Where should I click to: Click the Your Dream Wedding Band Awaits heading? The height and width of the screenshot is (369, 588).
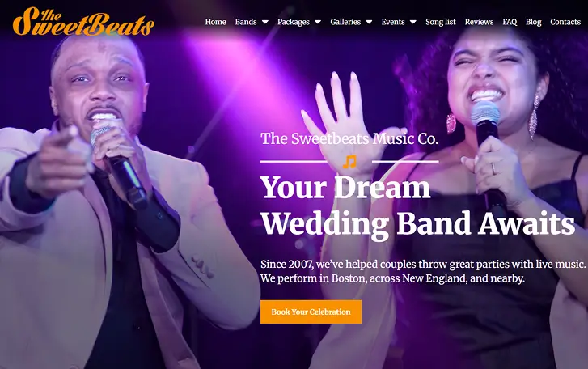418,206
